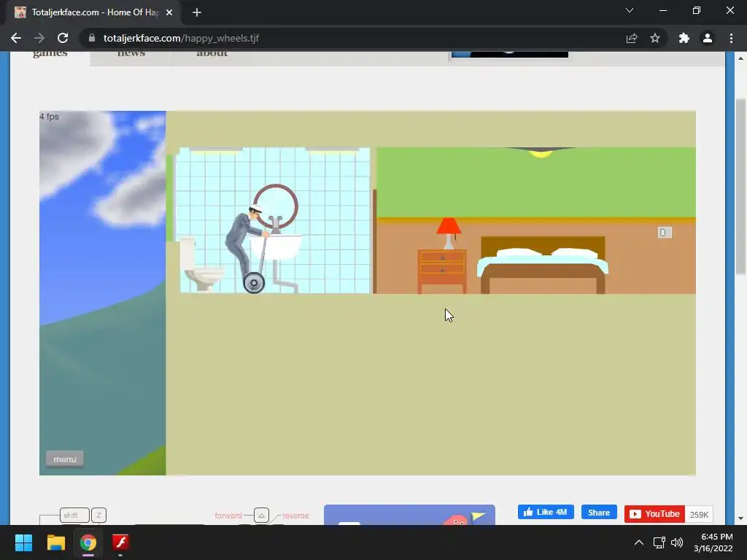Viewport: 747px width, 560px height.
Task: Open the Windows Start menu
Action: [23, 542]
